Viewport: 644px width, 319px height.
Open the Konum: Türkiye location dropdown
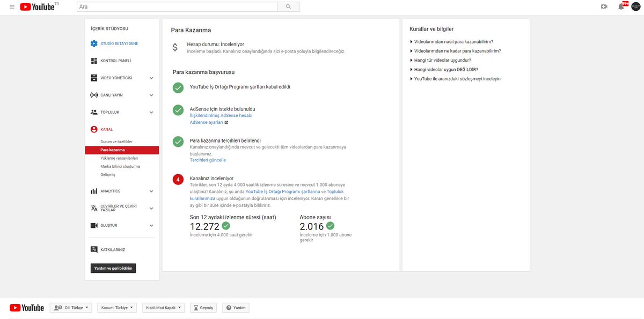116,308
